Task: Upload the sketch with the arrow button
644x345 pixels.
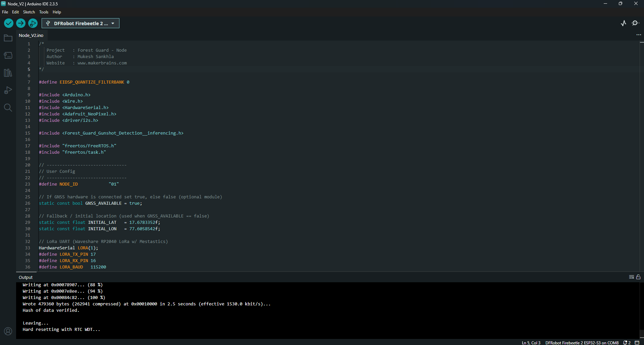Action: [21, 23]
